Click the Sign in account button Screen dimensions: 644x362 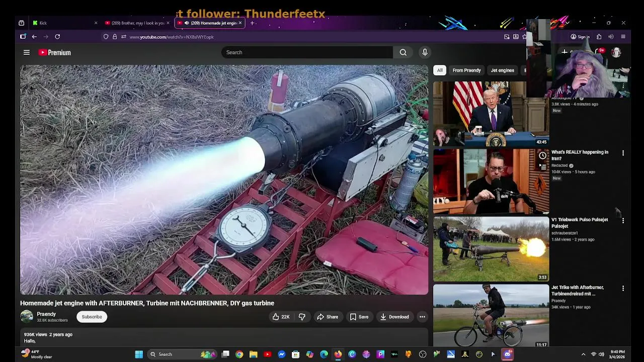pyautogui.click(x=580, y=37)
